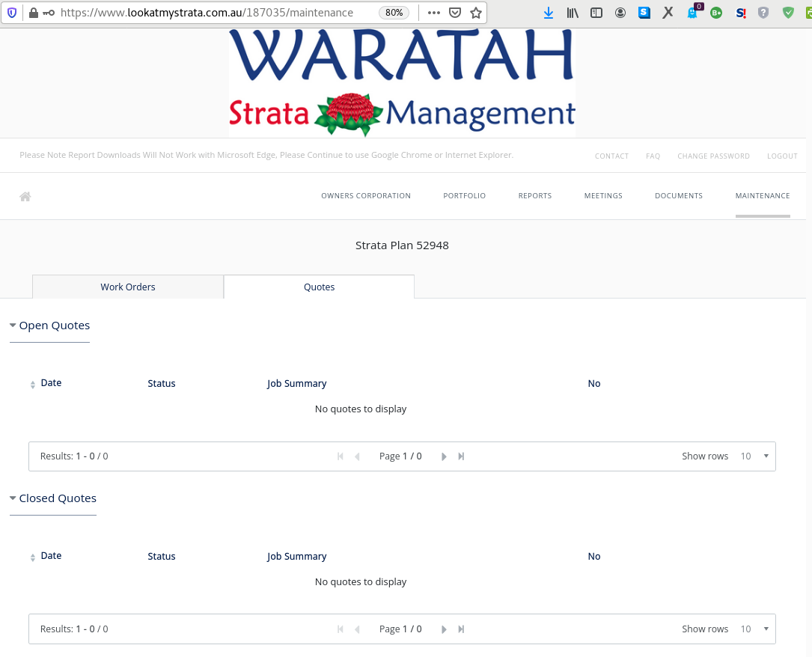The height and width of the screenshot is (657, 812).
Task: Go to first page of Open Quotes
Action: click(341, 456)
